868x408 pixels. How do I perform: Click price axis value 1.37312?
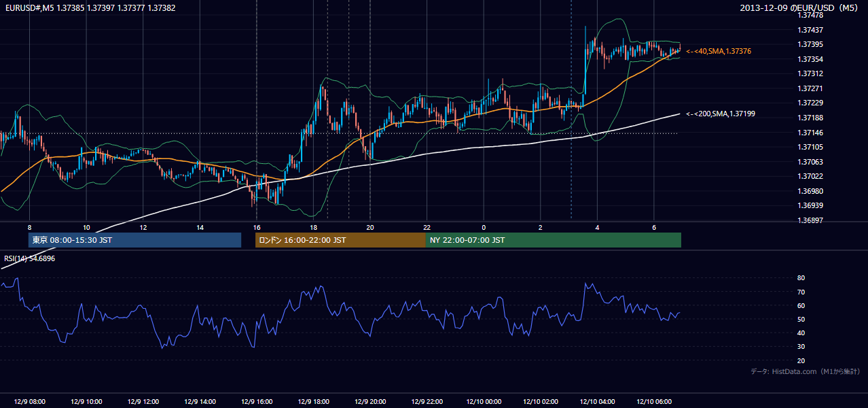810,73
